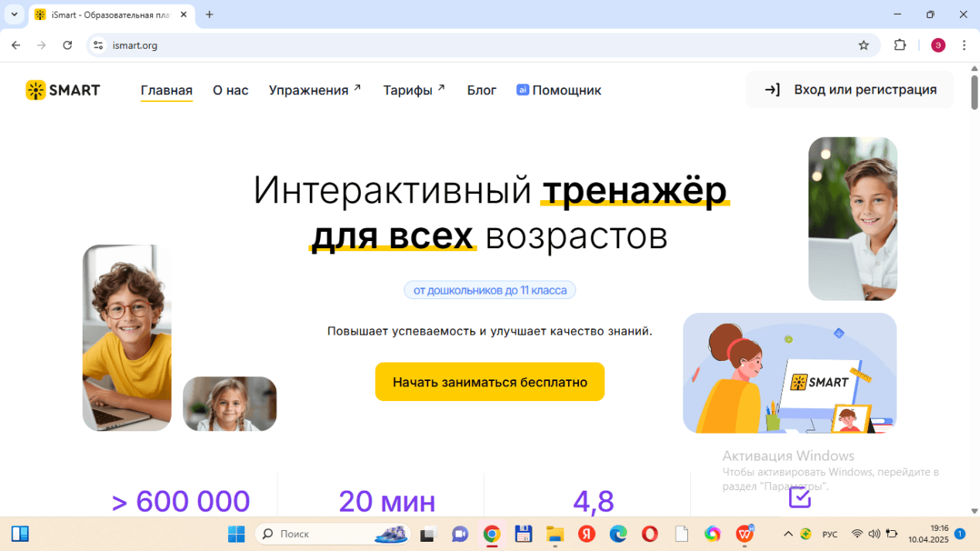
Task: Open the widgets panel on the taskbar
Action: tap(20, 534)
